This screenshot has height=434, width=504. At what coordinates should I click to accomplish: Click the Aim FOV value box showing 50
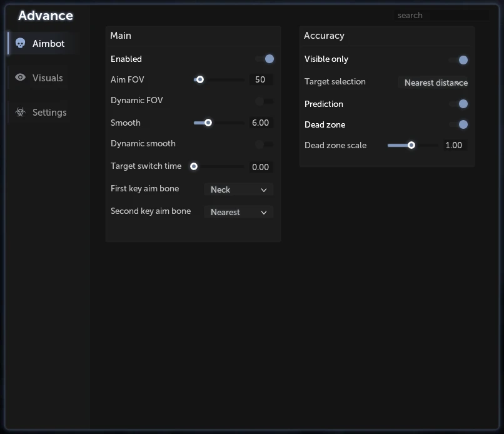[261, 79]
